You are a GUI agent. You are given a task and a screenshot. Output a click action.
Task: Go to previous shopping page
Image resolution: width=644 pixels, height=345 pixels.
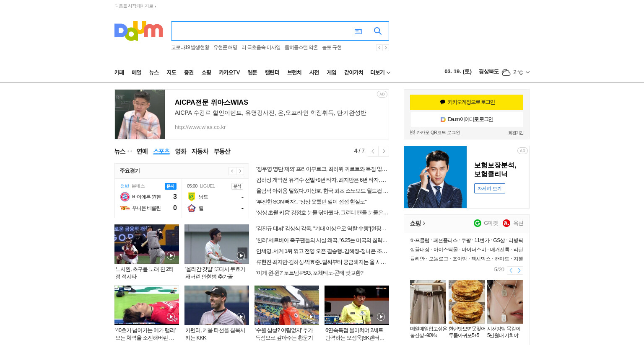[x=511, y=270]
